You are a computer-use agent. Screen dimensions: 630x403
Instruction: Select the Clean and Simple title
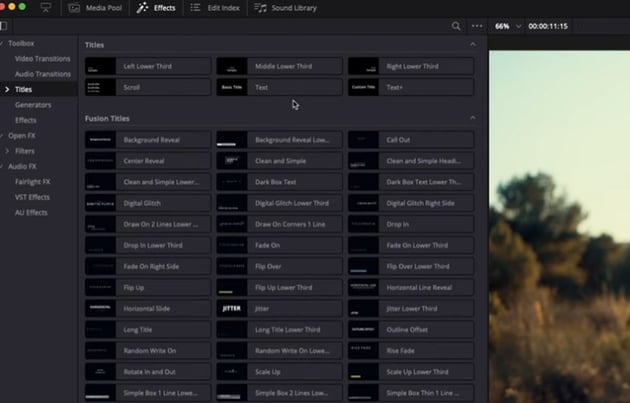[x=279, y=161]
